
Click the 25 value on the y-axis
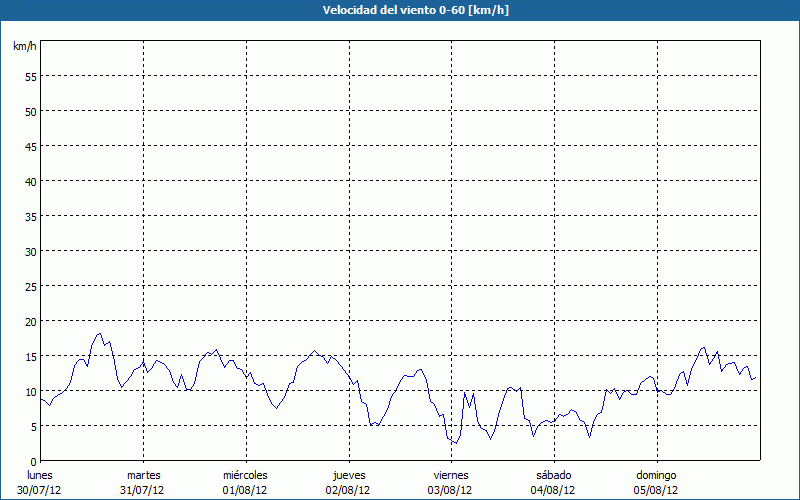point(30,286)
